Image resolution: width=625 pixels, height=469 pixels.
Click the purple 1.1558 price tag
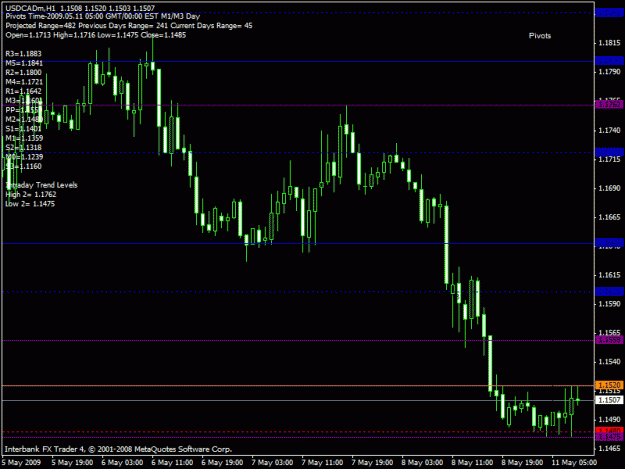609,340
